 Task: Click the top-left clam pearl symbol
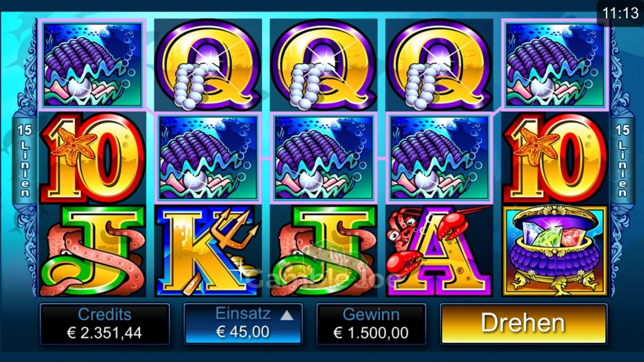(92, 65)
